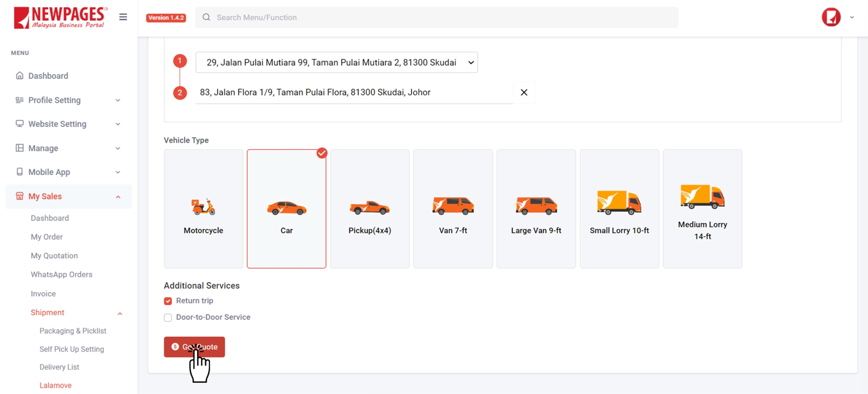This screenshot has height=394, width=868.
Task: Select the Car vehicle type
Action: click(286, 209)
